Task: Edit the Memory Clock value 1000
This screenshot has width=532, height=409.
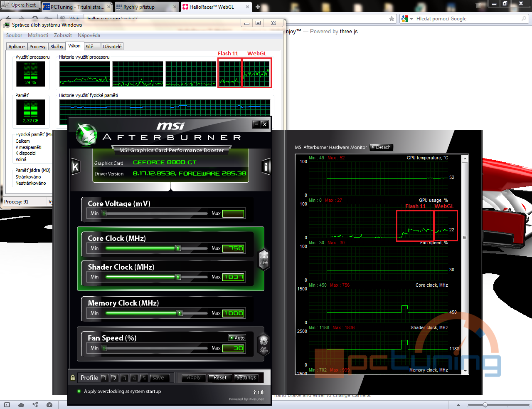Action: 233,313
